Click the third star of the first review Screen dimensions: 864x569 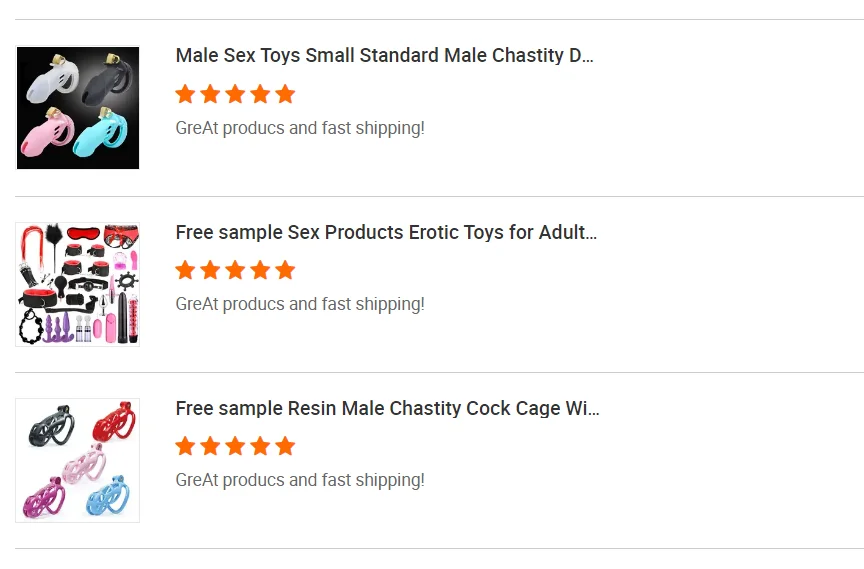[235, 94]
